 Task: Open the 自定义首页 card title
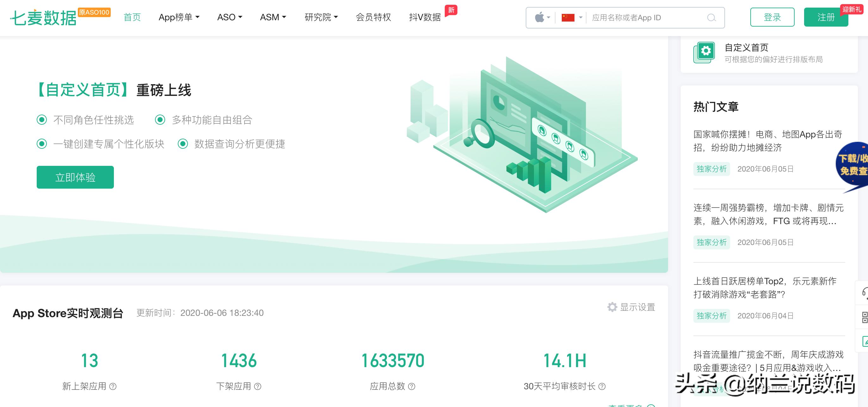pos(746,47)
